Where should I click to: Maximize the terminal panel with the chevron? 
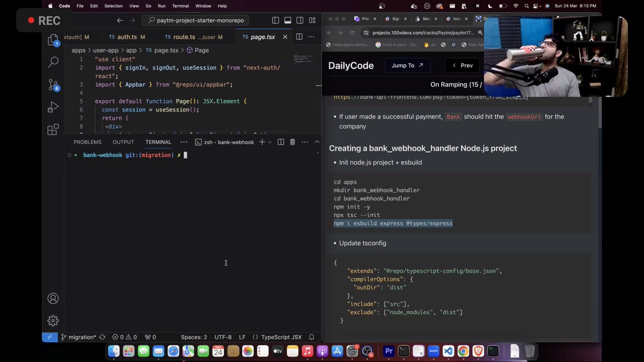click(x=317, y=142)
